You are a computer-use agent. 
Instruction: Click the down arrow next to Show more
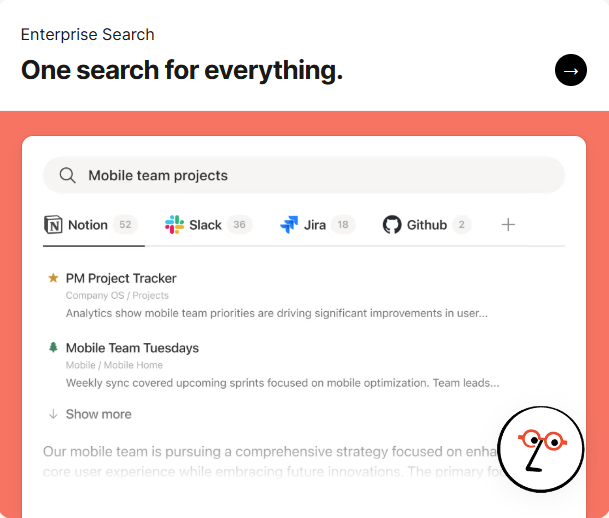(53, 414)
